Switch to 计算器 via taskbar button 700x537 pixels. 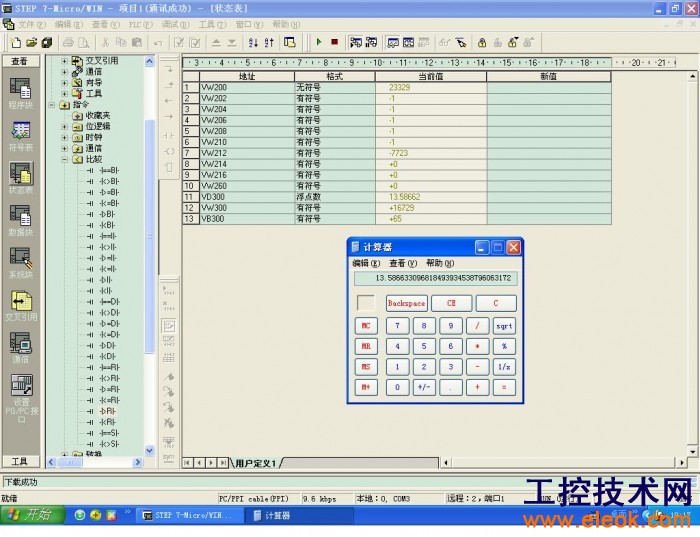click(x=298, y=516)
